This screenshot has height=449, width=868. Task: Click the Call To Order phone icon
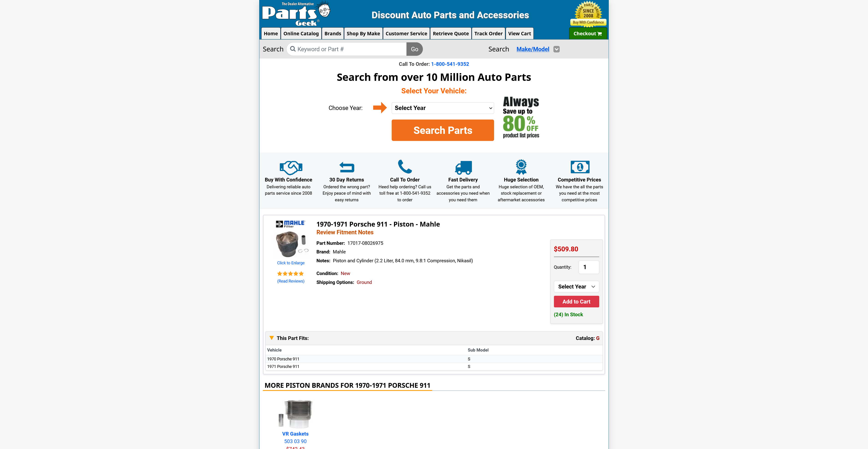(x=405, y=167)
